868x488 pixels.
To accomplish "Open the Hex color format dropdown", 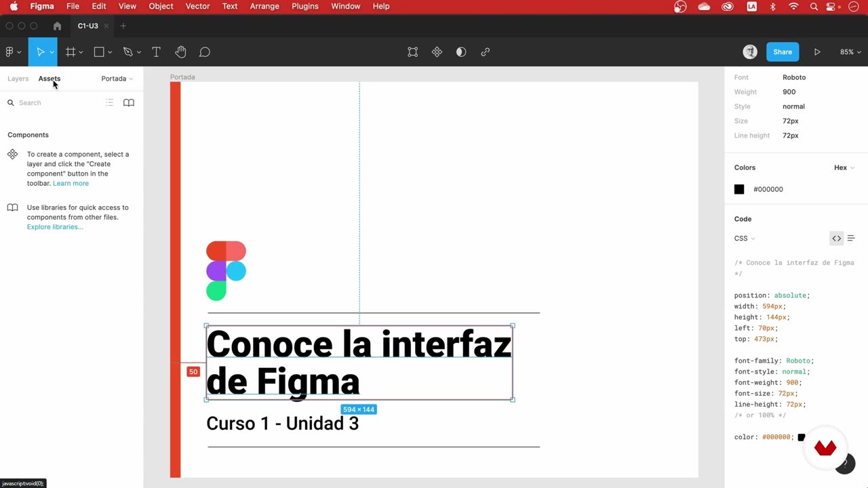I will [844, 167].
